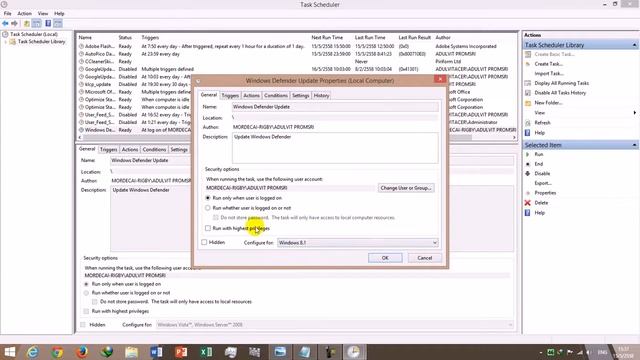
Task: Click the Forward arrow in the toolbar
Action: click(15, 24)
